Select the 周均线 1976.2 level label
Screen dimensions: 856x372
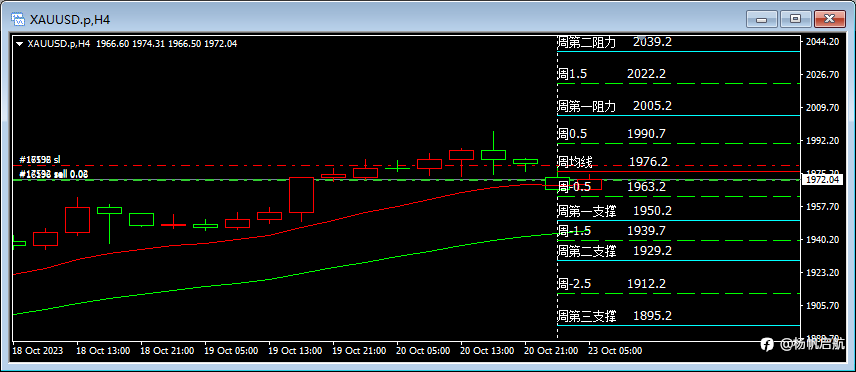click(613, 162)
